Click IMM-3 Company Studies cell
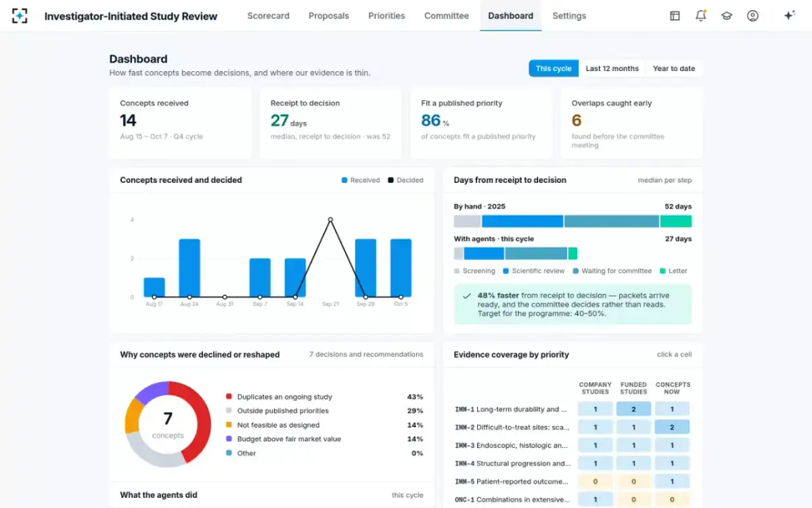The width and height of the screenshot is (812, 508). click(x=595, y=446)
